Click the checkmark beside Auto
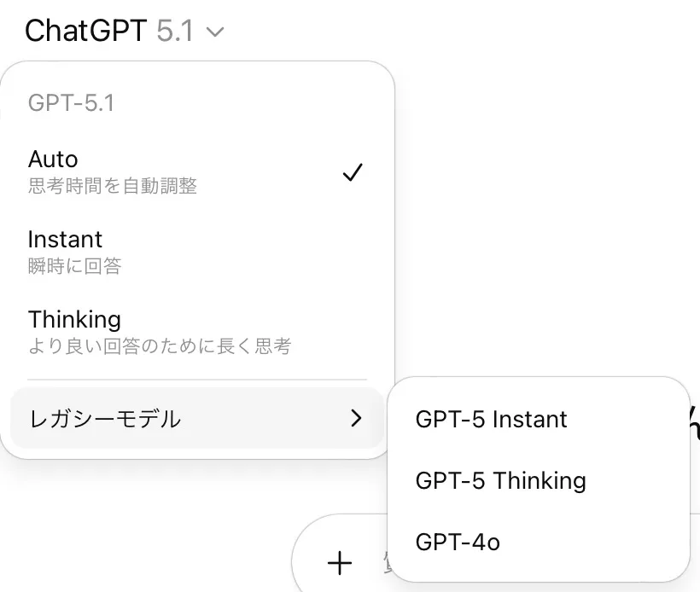This screenshot has width=700, height=592. 353,172
